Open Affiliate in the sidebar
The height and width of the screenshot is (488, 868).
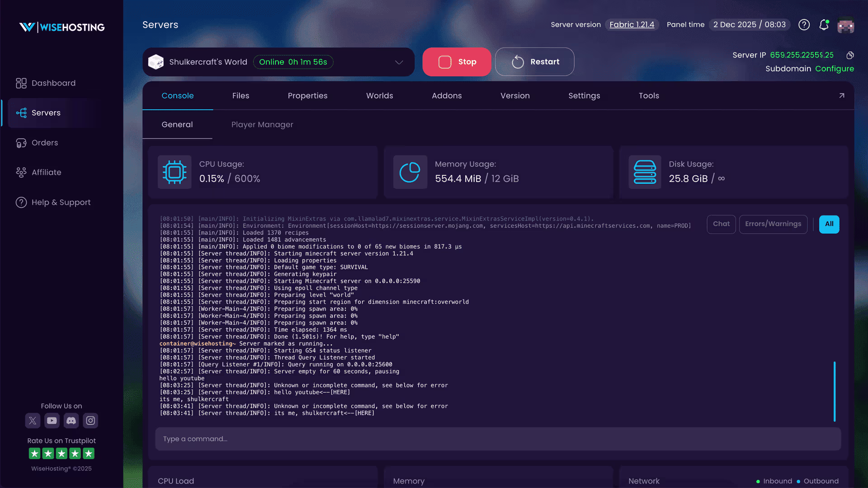click(x=38, y=172)
